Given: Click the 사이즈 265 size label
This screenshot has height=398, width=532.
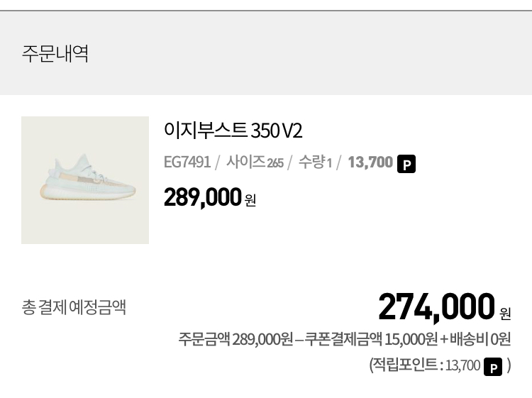Looking at the screenshot, I should [x=255, y=162].
